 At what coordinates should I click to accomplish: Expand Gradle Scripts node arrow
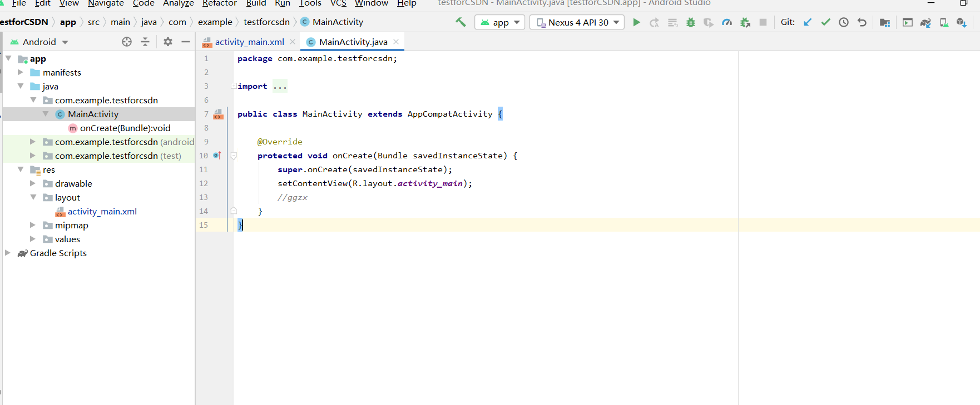[8, 253]
